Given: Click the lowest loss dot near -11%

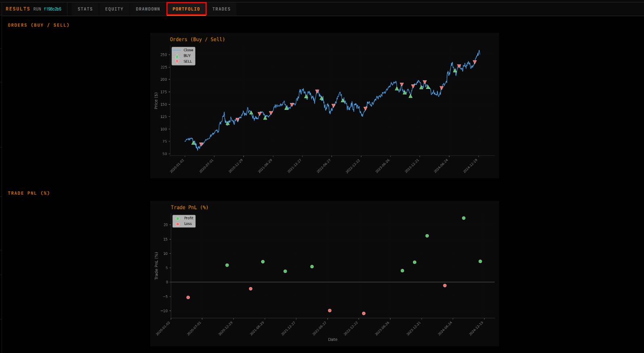Looking at the screenshot, I should click(x=364, y=313).
